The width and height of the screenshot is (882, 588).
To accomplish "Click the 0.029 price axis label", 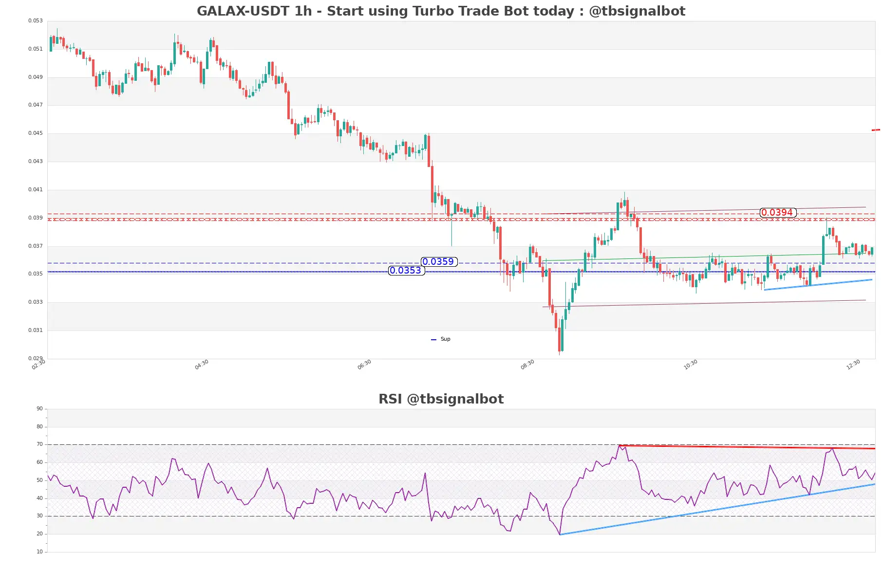I will [36, 359].
